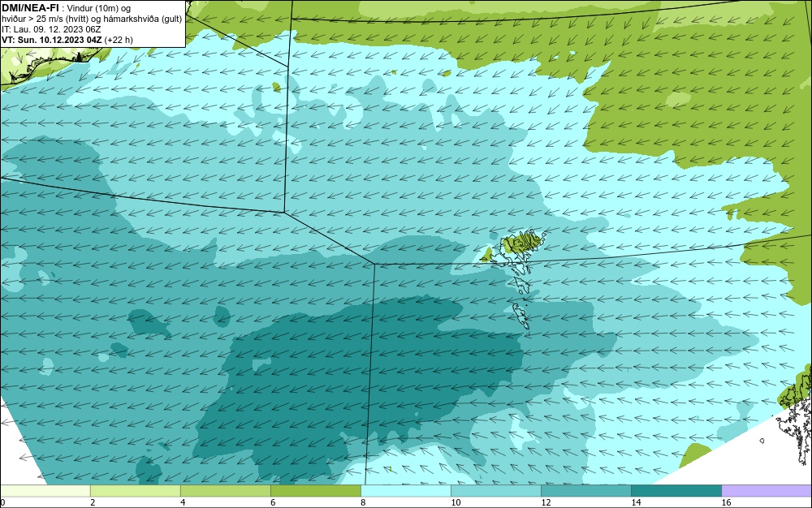Click the 8–10 m/s pale cyan legend swatch

[x=406, y=491]
